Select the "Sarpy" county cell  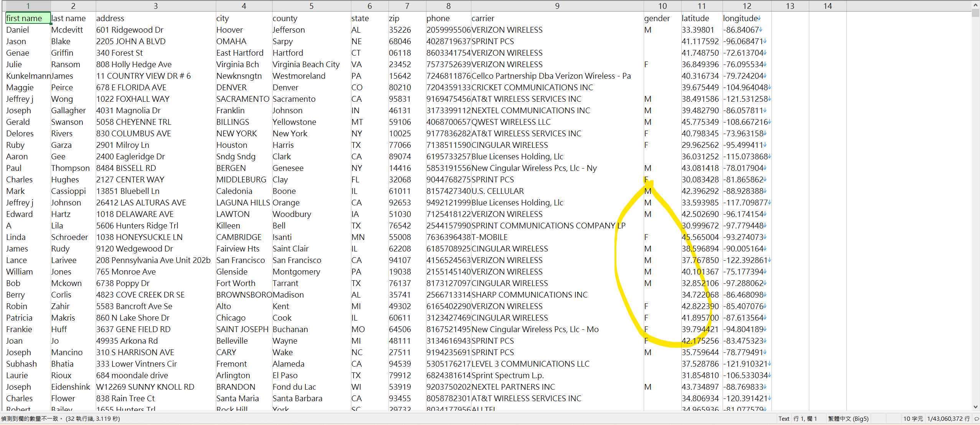click(x=311, y=41)
